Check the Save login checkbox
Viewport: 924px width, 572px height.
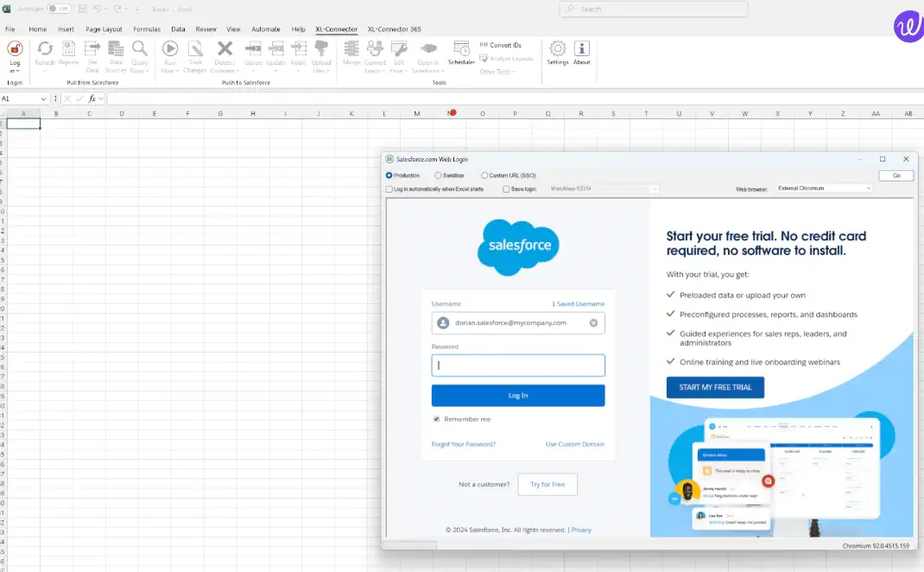click(506, 189)
